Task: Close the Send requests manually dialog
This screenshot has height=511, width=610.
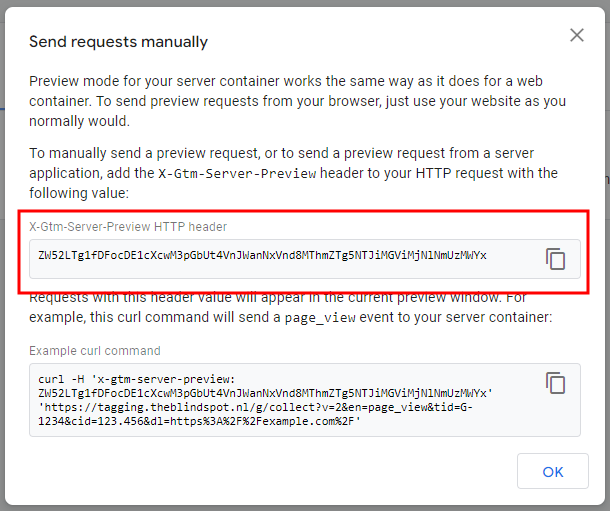Action: click(x=576, y=35)
